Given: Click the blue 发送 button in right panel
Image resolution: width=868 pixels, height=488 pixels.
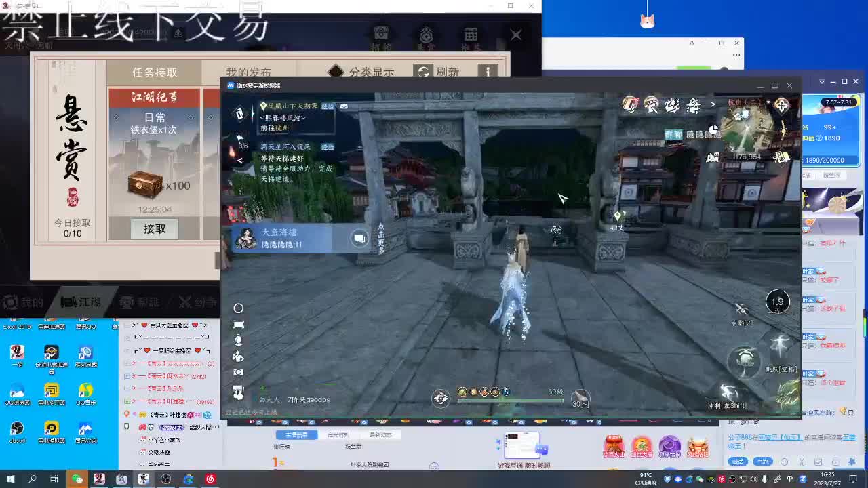Looking at the screenshot, I should coord(738,462).
